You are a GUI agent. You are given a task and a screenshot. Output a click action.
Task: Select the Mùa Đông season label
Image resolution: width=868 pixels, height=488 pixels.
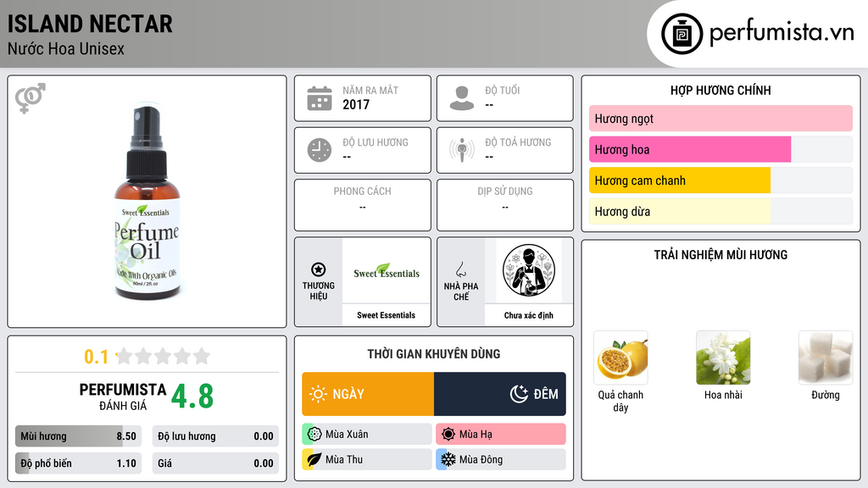tap(481, 459)
